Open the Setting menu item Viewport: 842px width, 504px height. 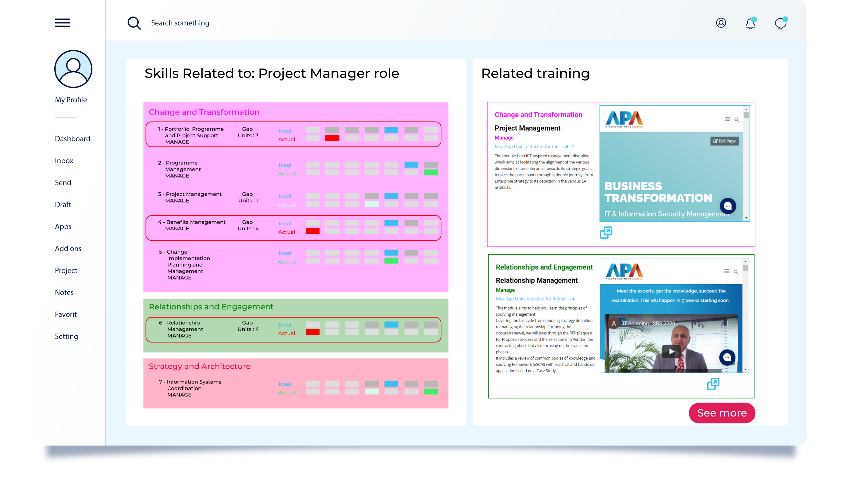click(66, 336)
